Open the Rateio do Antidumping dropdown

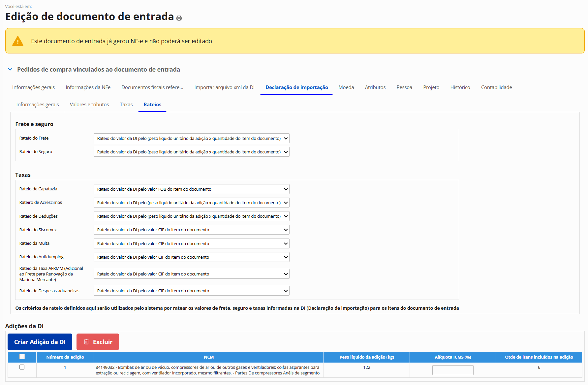click(191, 257)
